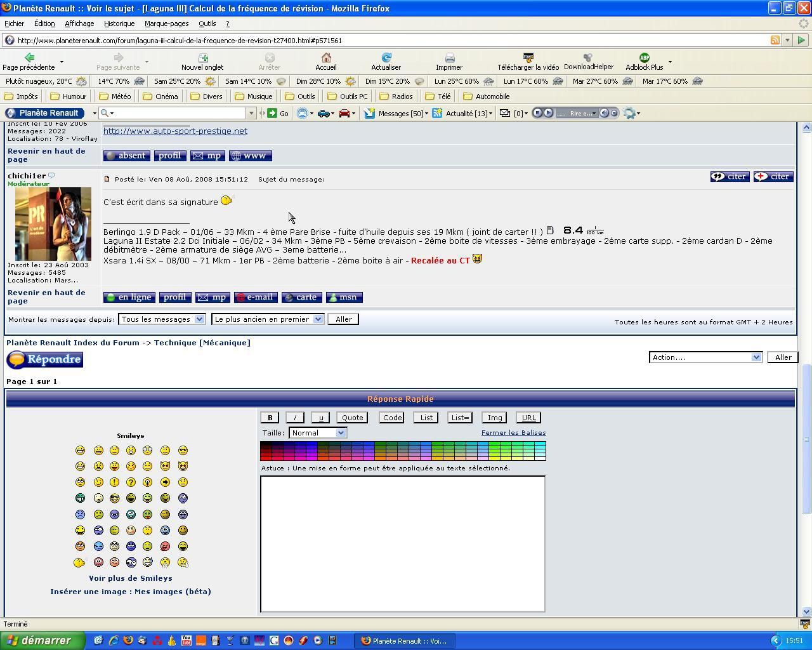Toggle the Quote tag button
812x650 pixels.
(352, 418)
